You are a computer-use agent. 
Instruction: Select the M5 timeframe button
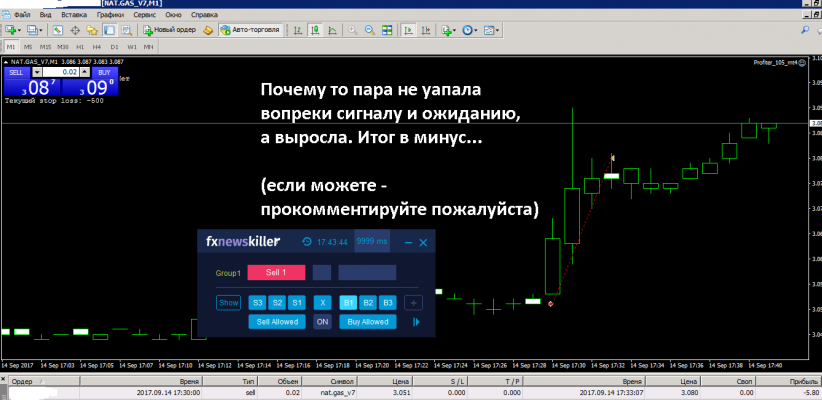[x=28, y=47]
